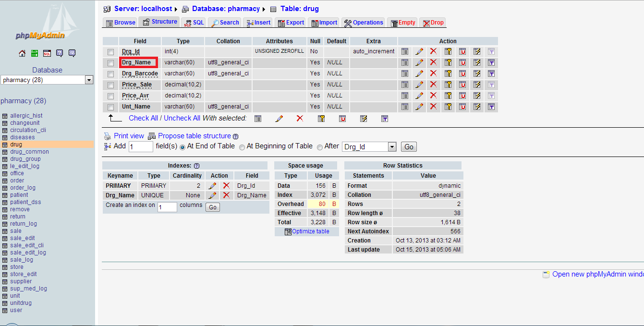Screen dimensions: 644x326
Task: Click the Optimize table link
Action: (310, 231)
